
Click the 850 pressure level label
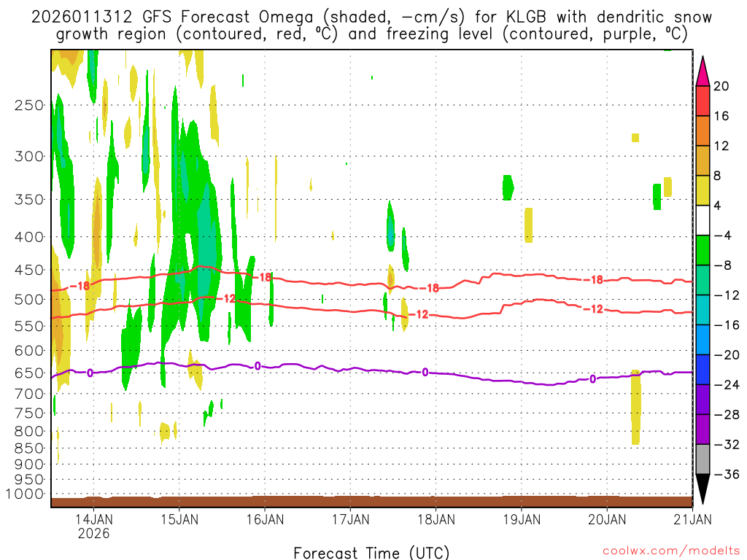pos(29,448)
